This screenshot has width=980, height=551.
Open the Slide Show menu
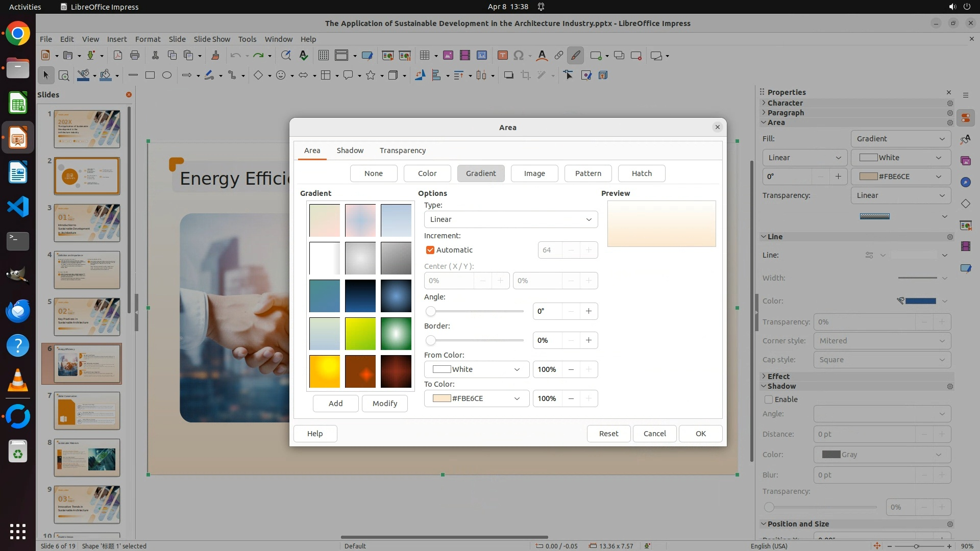coord(212,39)
